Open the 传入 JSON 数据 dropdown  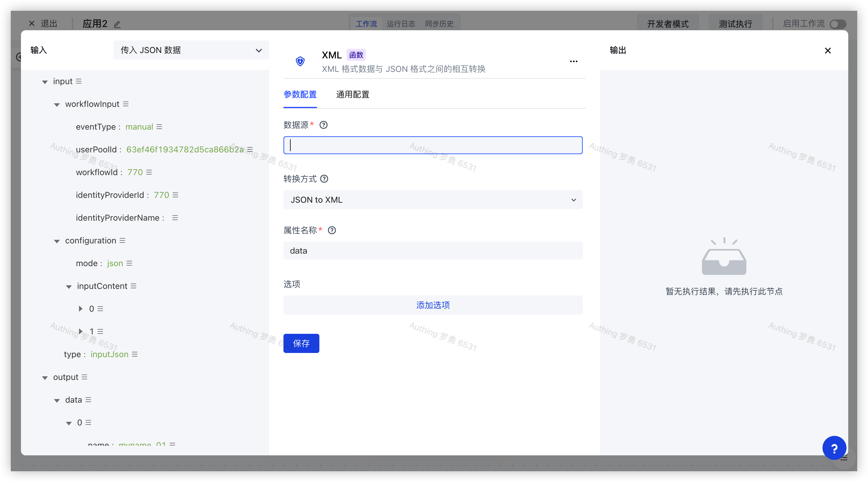point(191,50)
